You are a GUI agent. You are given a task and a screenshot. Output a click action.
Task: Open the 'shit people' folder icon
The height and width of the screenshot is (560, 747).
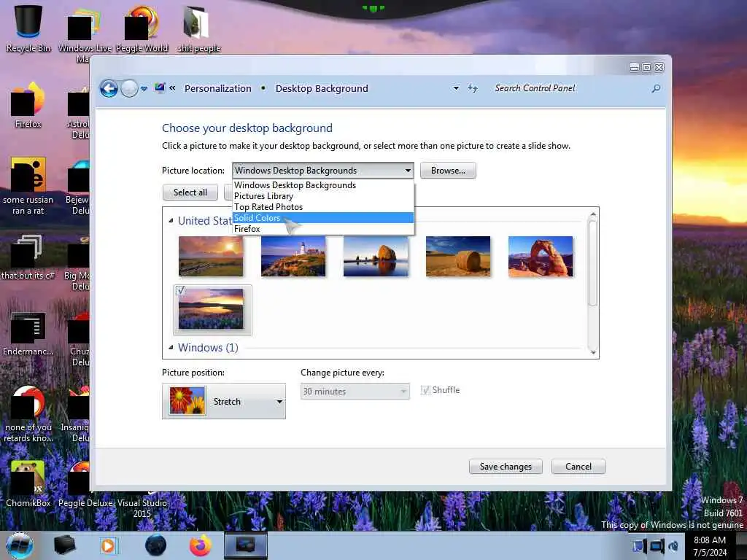tap(198, 28)
